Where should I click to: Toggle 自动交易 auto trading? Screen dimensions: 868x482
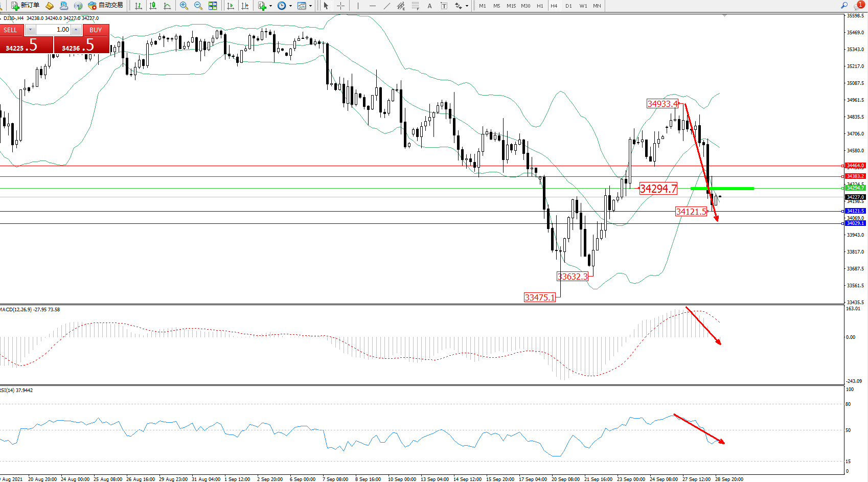point(105,6)
